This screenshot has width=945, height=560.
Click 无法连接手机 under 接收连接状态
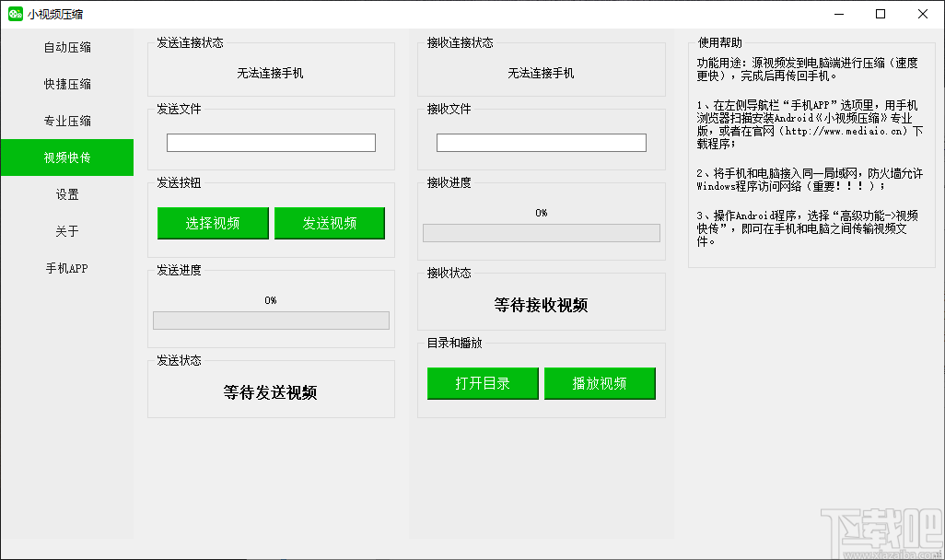click(541, 73)
